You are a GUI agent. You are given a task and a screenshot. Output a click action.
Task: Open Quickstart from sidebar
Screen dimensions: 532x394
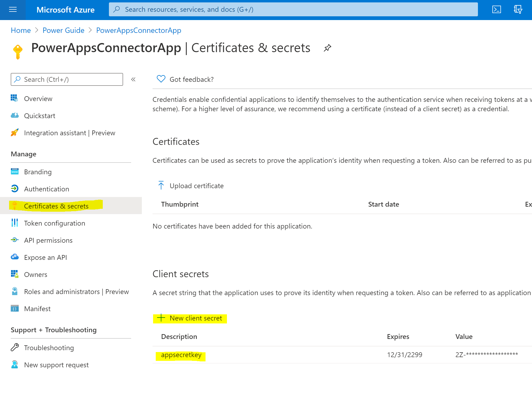click(40, 116)
